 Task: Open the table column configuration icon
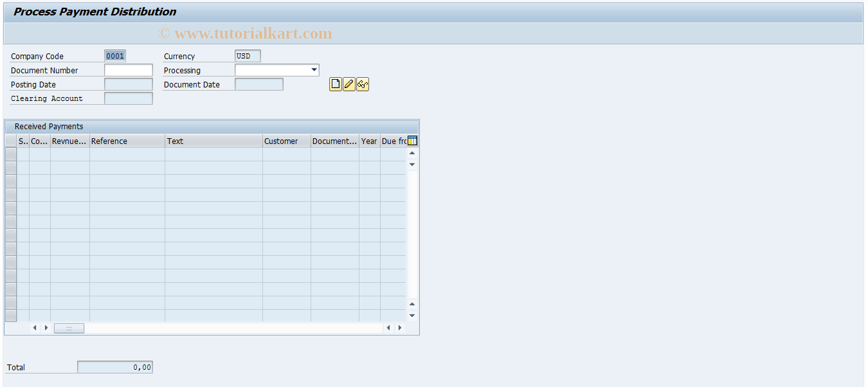point(412,140)
